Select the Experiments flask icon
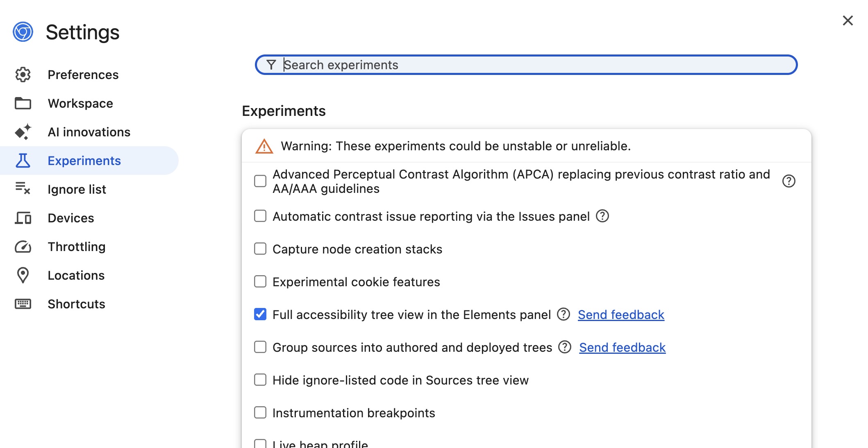868x448 pixels. click(x=23, y=161)
